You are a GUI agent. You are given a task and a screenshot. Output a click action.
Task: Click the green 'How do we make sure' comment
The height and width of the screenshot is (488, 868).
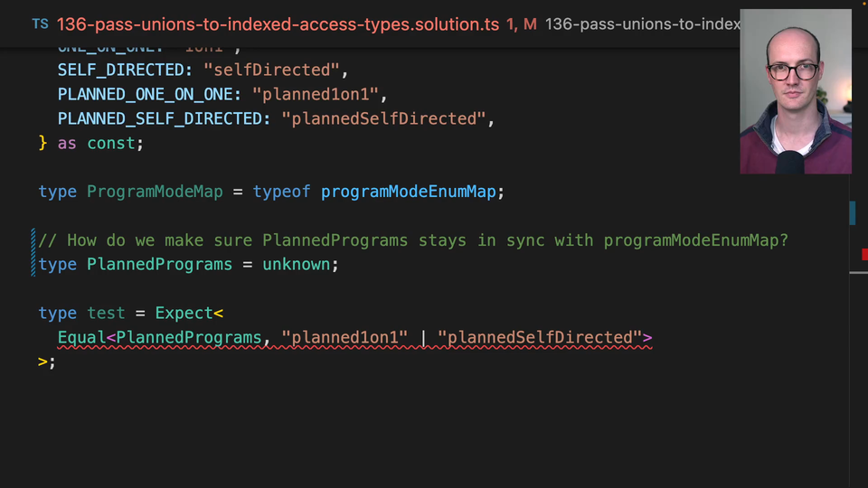[413, 240]
